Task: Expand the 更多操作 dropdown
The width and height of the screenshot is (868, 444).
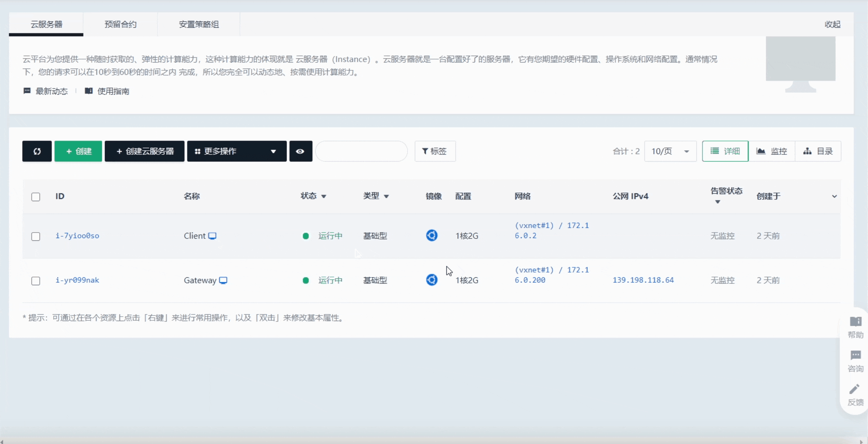Action: tap(236, 151)
